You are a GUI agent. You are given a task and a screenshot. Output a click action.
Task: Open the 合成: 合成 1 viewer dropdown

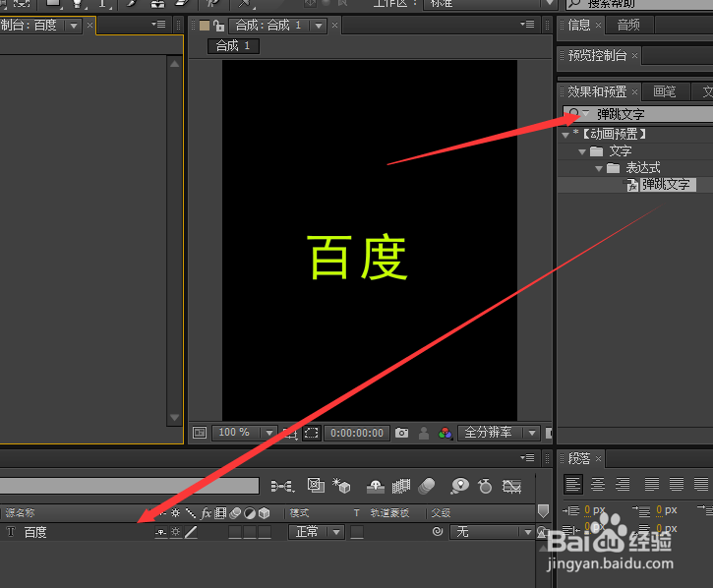click(319, 26)
